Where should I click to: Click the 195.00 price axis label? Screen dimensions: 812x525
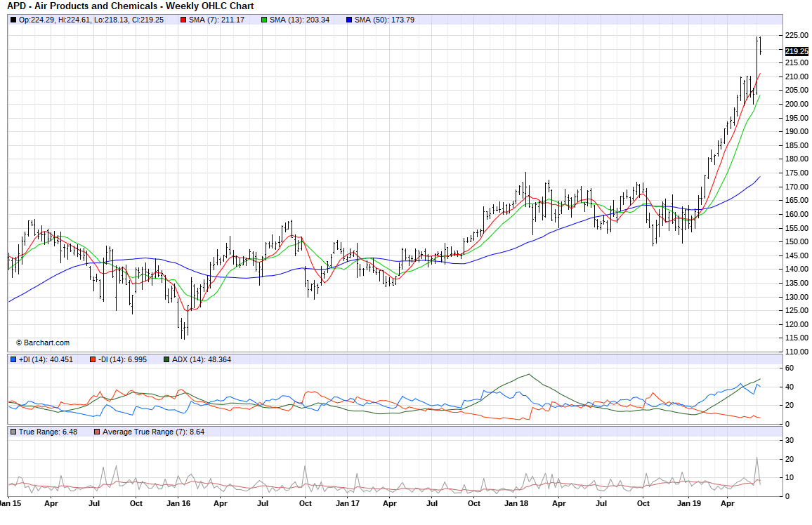coord(797,118)
